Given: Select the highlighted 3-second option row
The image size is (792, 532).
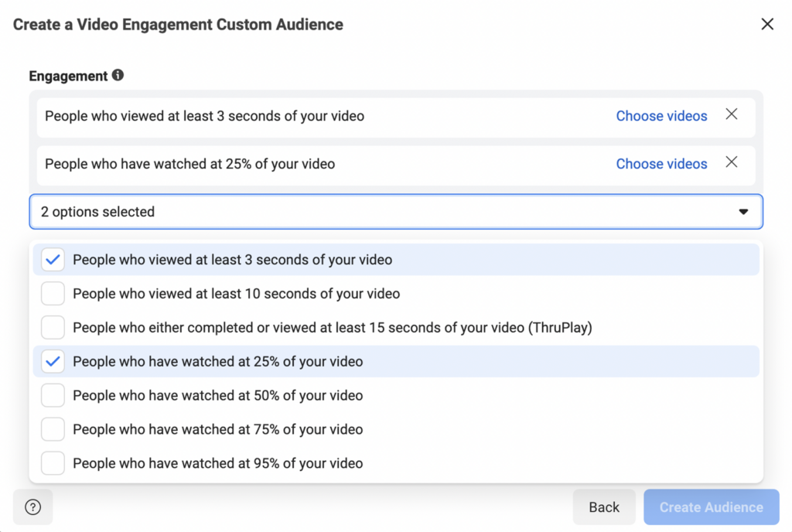Looking at the screenshot, I should [232, 259].
